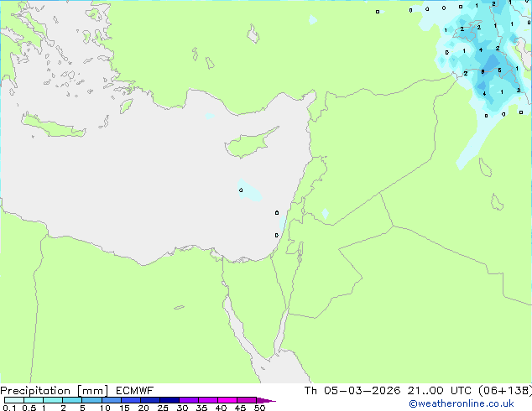
Task: Click the '10' legend scale label
Action: [x=105, y=408]
